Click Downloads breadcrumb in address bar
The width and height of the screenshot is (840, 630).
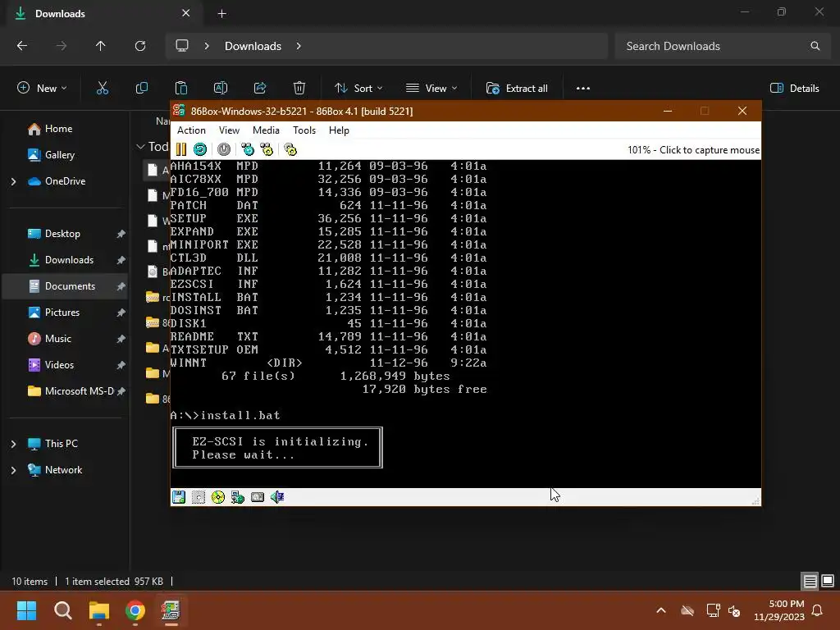tap(253, 46)
